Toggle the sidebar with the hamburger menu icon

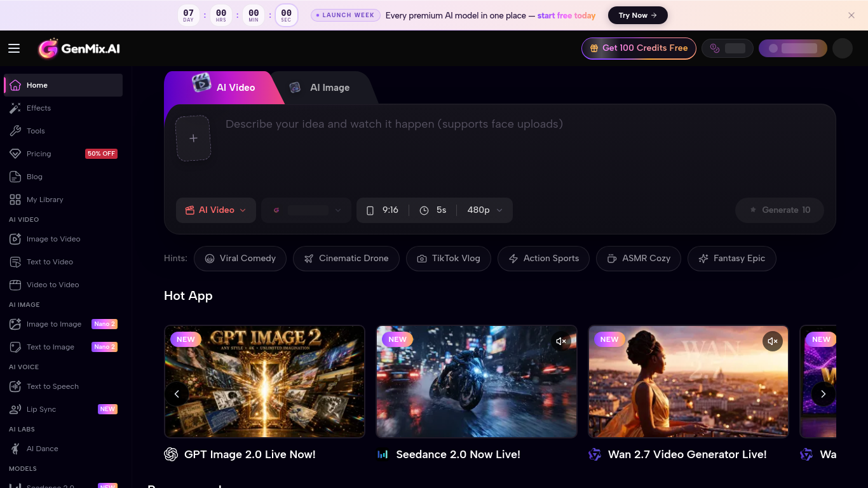coord(14,48)
